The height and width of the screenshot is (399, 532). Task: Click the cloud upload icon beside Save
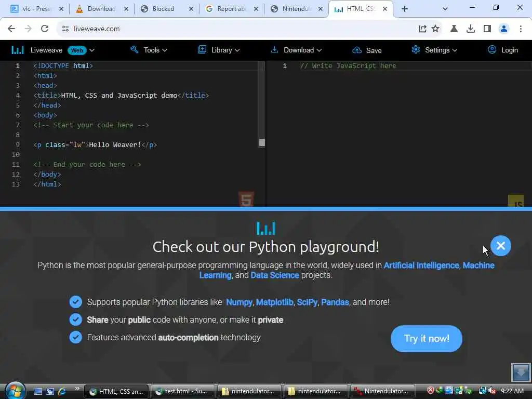356,50
